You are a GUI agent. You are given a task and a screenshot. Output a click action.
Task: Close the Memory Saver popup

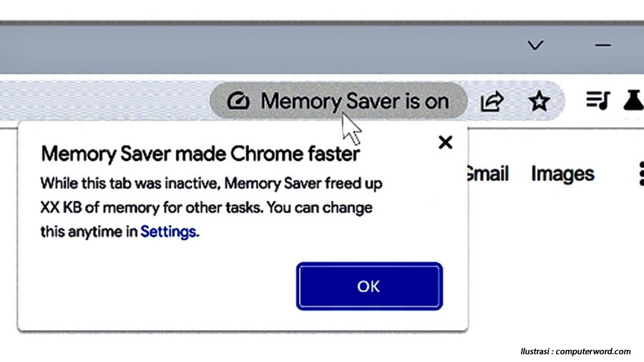click(x=445, y=142)
